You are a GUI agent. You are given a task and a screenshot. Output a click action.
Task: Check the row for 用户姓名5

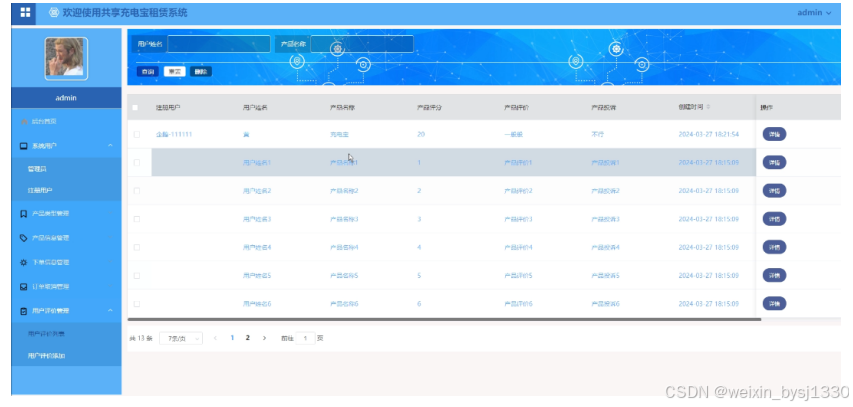(x=137, y=276)
